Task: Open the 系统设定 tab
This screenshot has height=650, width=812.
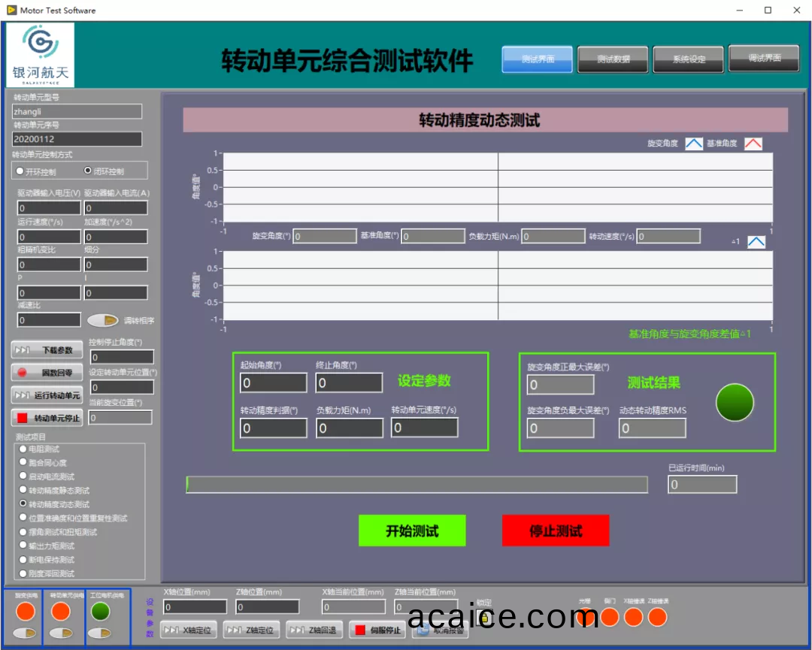Action: click(688, 59)
